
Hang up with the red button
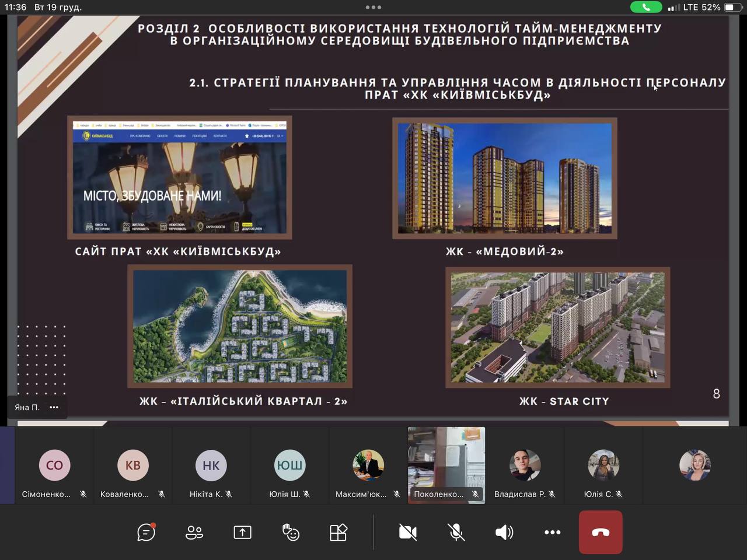(x=601, y=532)
